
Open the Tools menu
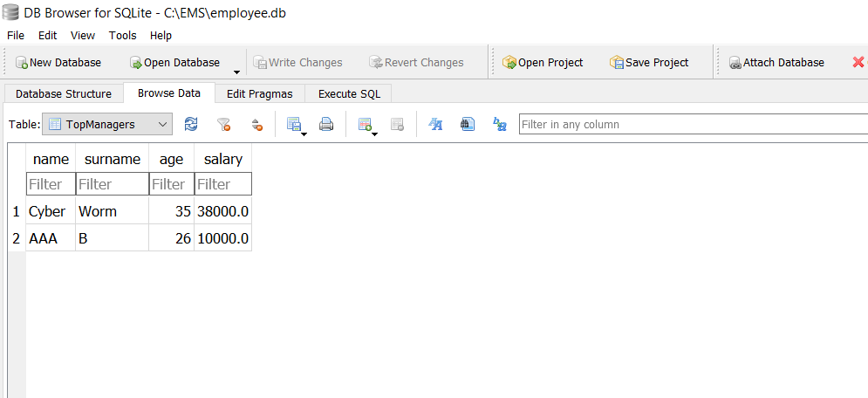tap(122, 36)
